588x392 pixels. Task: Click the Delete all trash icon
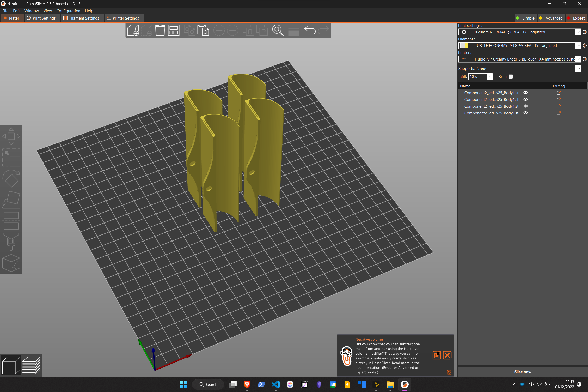tap(160, 31)
